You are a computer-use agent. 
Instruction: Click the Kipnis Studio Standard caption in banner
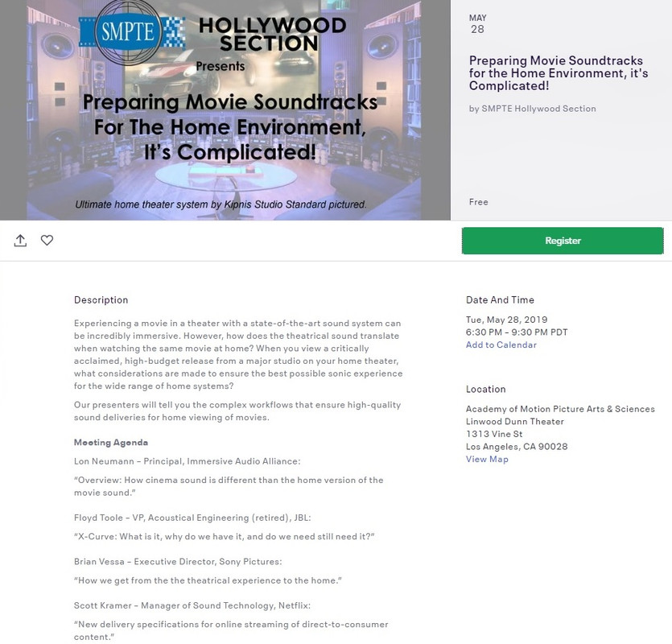(221, 204)
